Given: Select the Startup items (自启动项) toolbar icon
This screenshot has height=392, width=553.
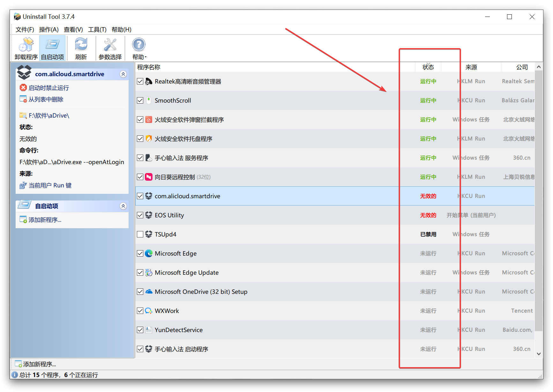Looking at the screenshot, I should [x=52, y=45].
